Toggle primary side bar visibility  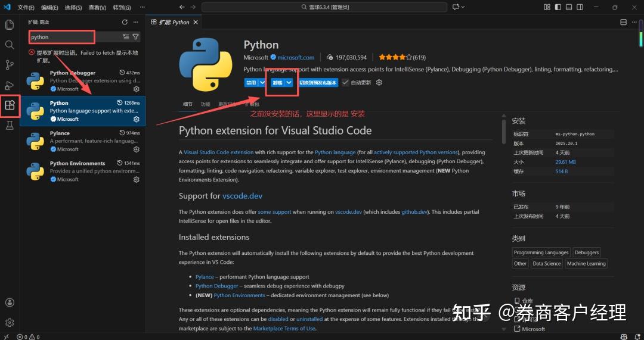click(558, 7)
